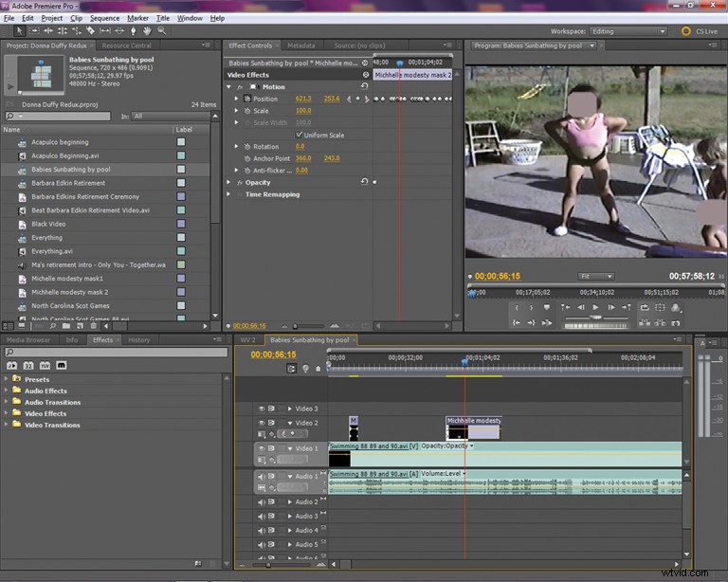Toggle Anchor Point animation stopwatch
Screen dimensions: 728x582
[x=247, y=158]
